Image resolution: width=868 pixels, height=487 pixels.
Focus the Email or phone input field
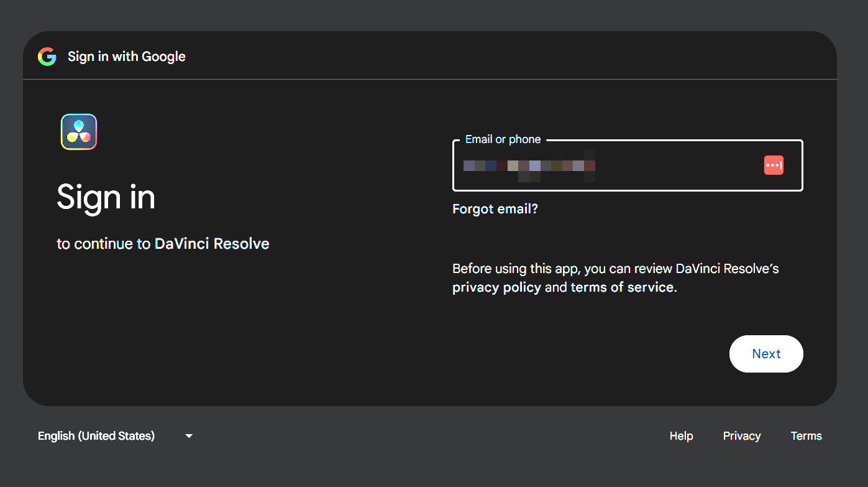point(671,165)
